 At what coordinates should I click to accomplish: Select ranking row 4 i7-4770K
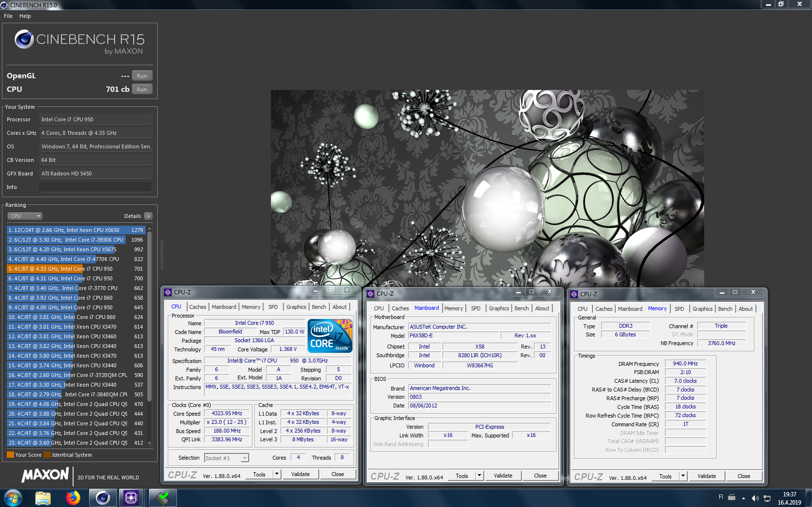tap(76, 259)
